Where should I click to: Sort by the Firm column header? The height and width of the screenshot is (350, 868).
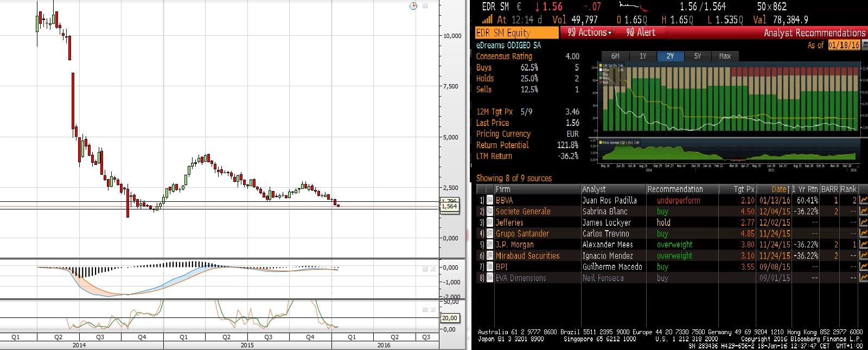[537, 189]
